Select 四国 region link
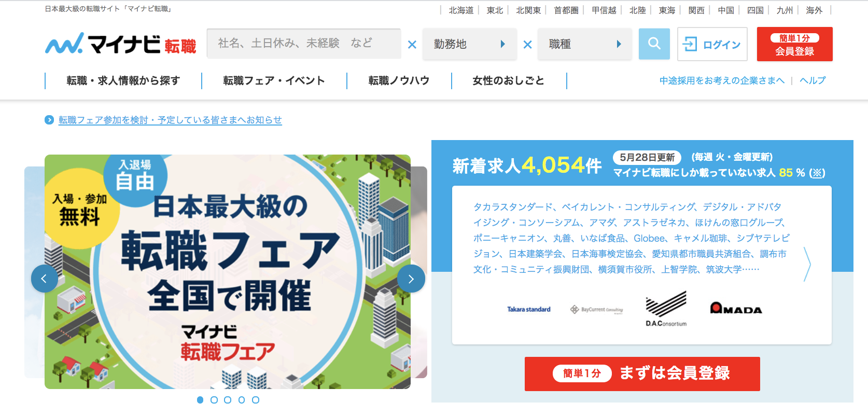The width and height of the screenshot is (868, 416). pyautogui.click(x=755, y=10)
